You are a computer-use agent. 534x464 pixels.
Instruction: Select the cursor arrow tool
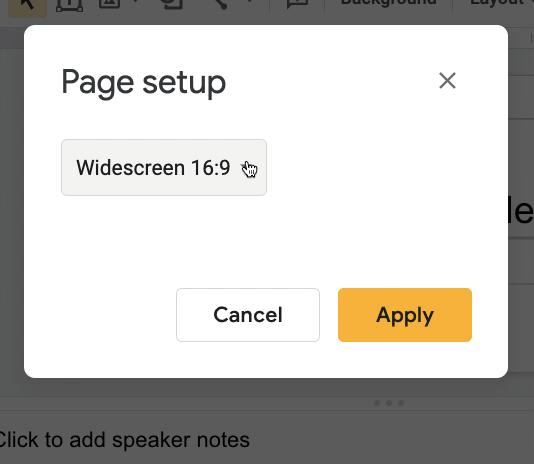pos(27,7)
